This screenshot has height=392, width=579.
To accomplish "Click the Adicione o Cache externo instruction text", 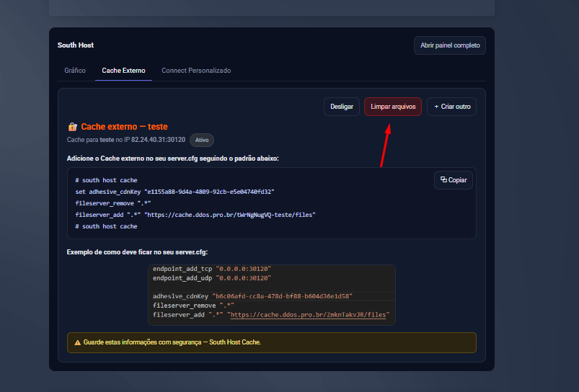I will point(173,159).
